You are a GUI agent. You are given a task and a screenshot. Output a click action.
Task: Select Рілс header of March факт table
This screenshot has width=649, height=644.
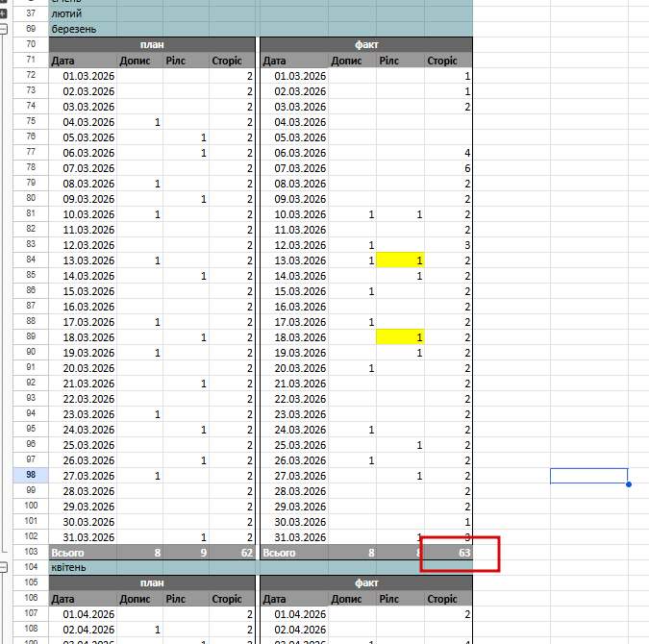tap(400, 61)
